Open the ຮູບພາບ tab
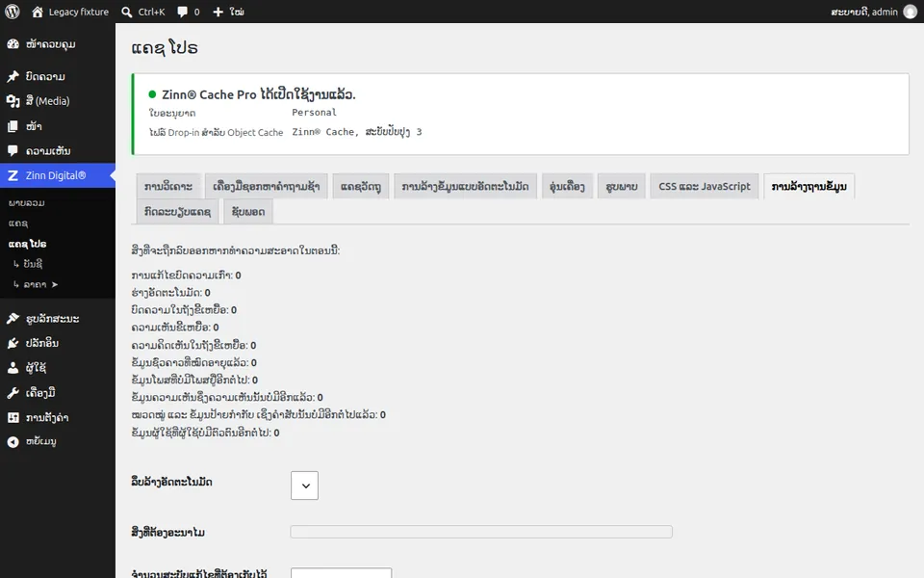924x578 pixels. click(622, 186)
